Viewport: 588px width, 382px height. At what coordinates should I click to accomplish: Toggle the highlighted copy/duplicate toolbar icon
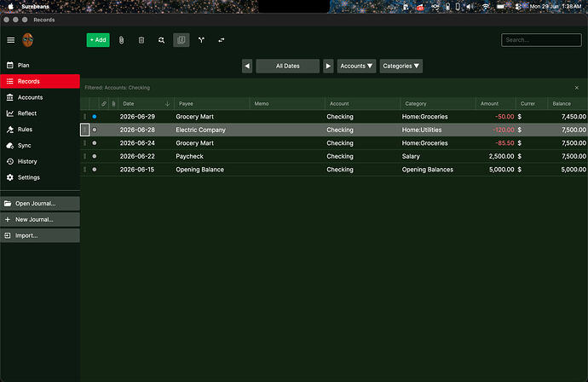[182, 40]
